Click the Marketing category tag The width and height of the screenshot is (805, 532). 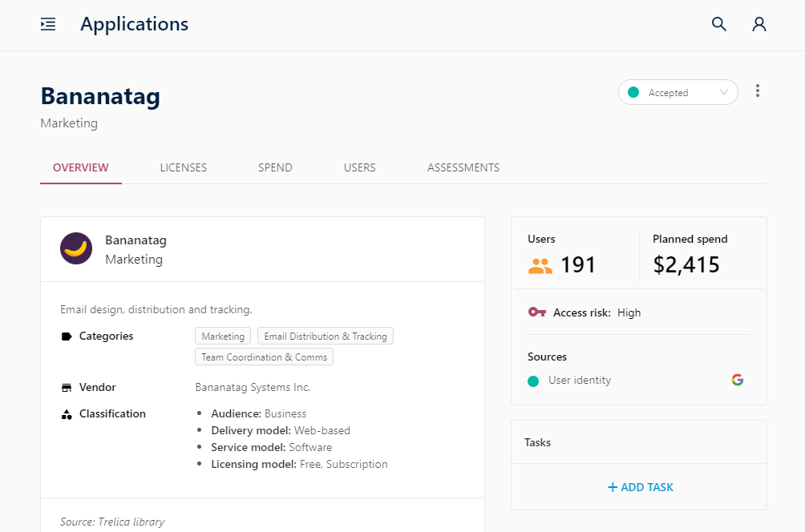tap(223, 336)
